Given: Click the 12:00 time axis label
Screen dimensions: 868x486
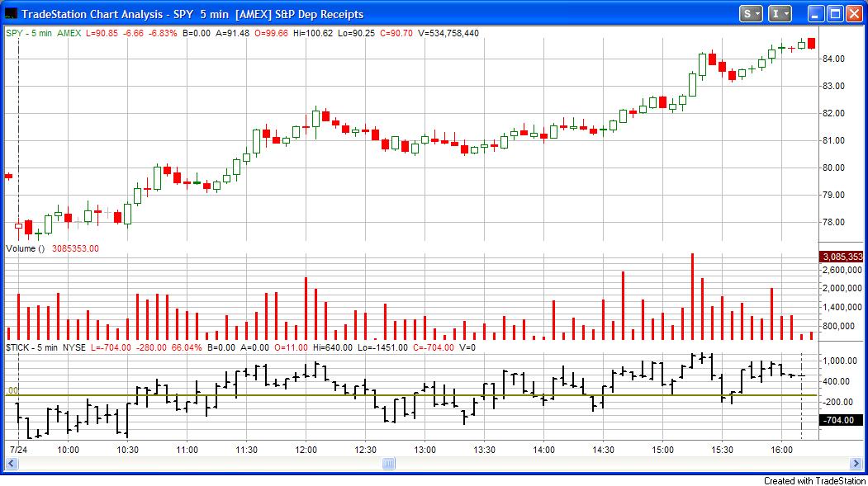Looking at the screenshot, I should point(306,450).
